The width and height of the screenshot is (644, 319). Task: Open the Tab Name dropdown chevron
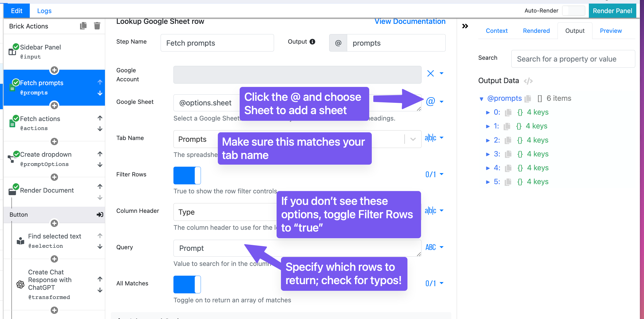point(413,139)
